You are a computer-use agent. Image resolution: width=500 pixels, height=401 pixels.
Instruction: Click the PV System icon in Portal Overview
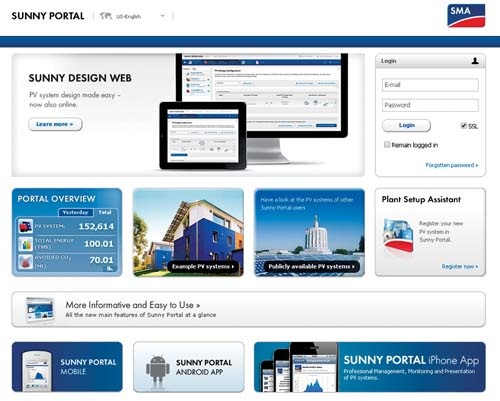[x=25, y=226]
